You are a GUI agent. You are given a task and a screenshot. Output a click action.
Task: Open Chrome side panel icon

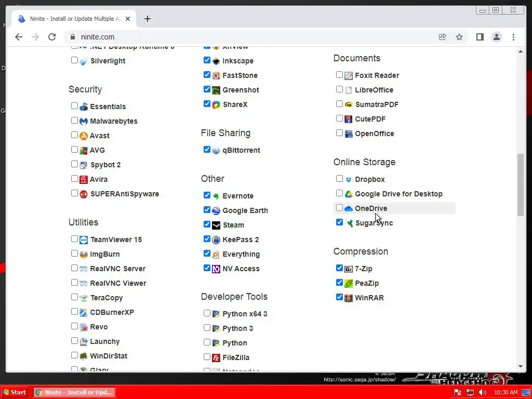coord(480,37)
